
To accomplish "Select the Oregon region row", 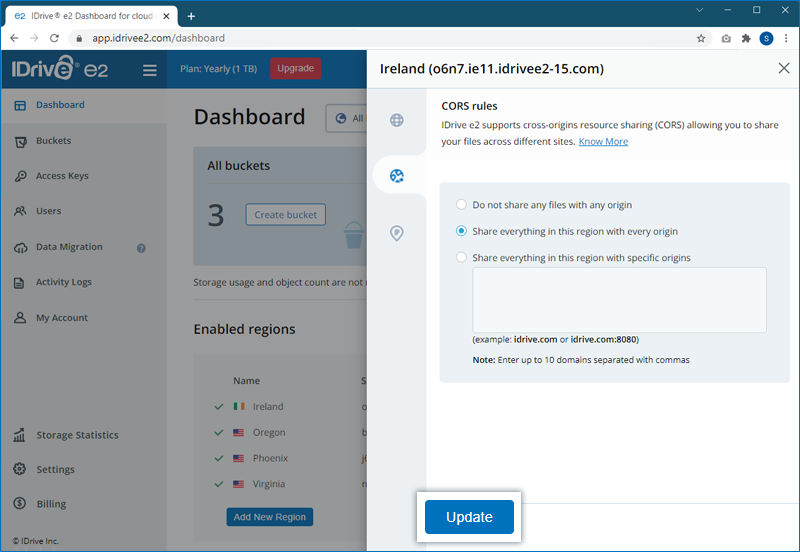I will pyautogui.click(x=290, y=433).
